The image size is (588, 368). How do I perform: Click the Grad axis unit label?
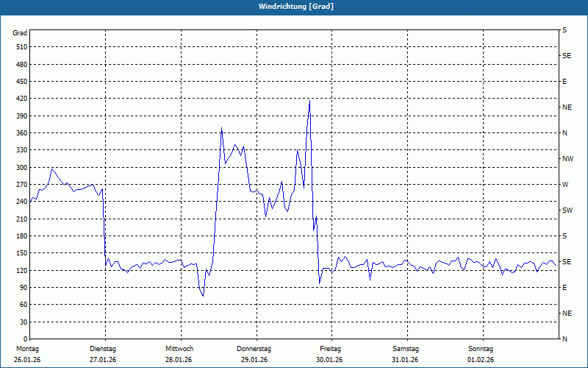click(x=20, y=33)
